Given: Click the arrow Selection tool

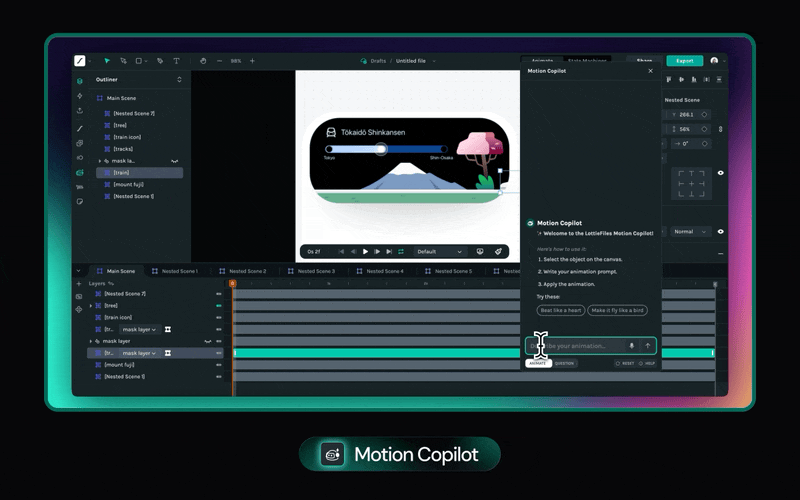Looking at the screenshot, I should [x=108, y=61].
